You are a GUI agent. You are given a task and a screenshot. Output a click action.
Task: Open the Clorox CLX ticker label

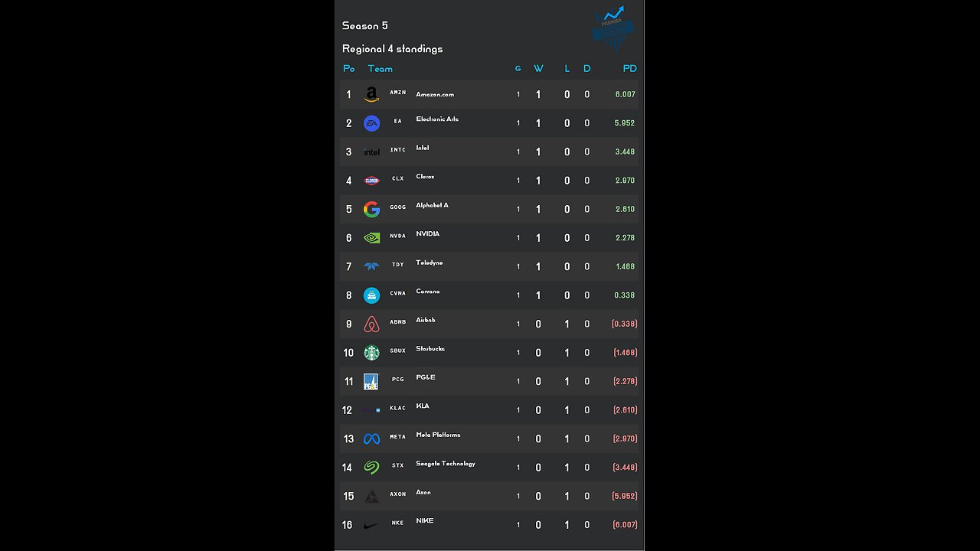(x=397, y=179)
